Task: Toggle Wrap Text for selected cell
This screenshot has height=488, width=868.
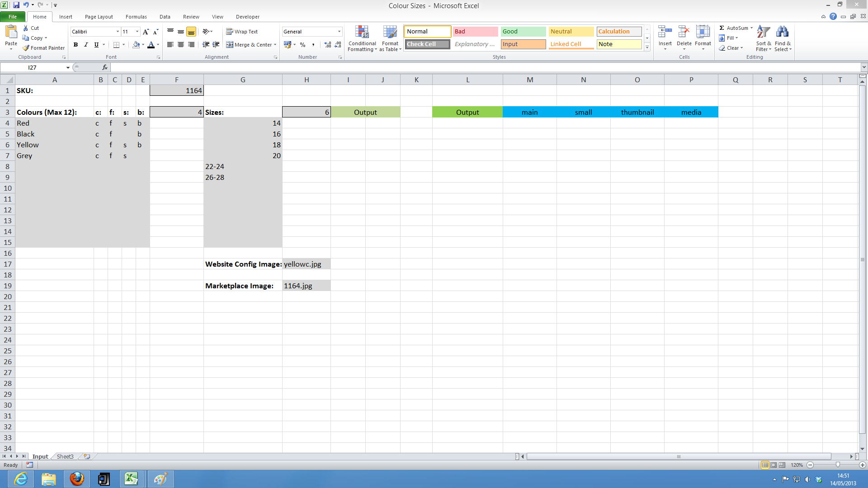Action: click(x=243, y=32)
